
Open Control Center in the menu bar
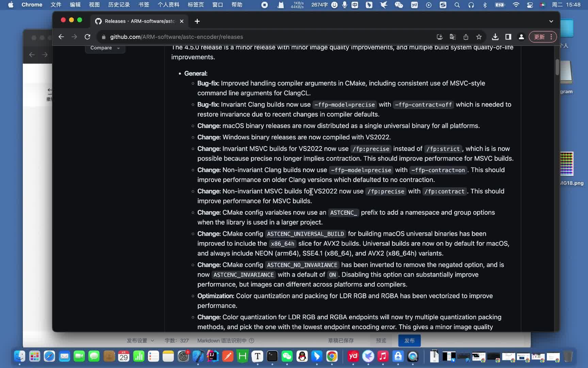click(530, 5)
